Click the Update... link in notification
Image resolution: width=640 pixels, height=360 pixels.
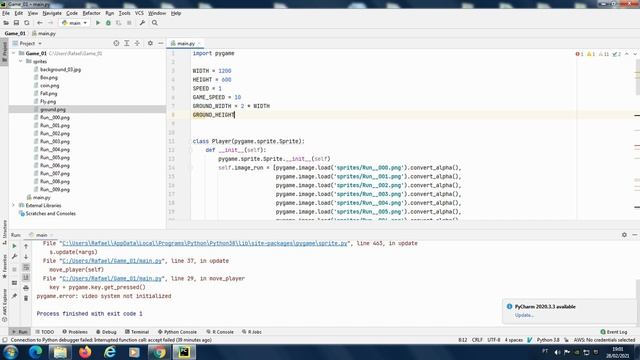pyautogui.click(x=524, y=315)
